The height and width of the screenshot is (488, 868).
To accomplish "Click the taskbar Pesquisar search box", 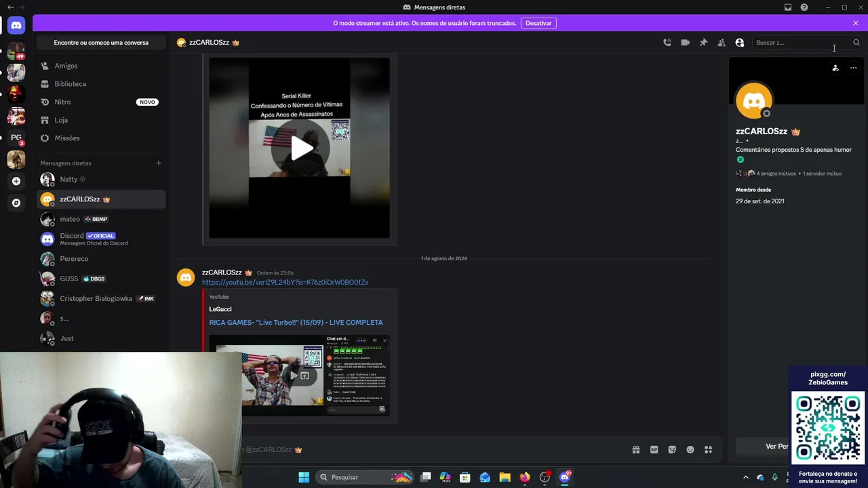I will click(x=366, y=477).
